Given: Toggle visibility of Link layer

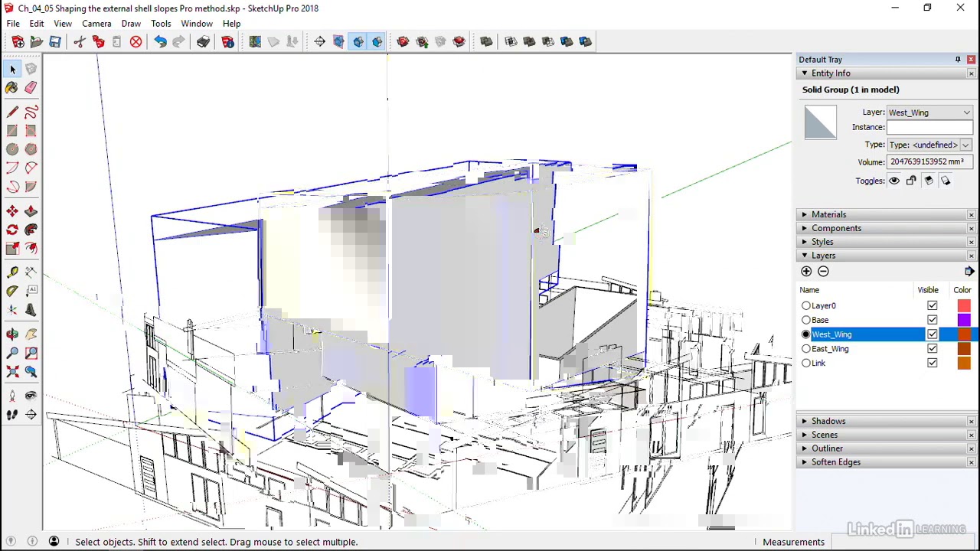Looking at the screenshot, I should [x=932, y=364].
